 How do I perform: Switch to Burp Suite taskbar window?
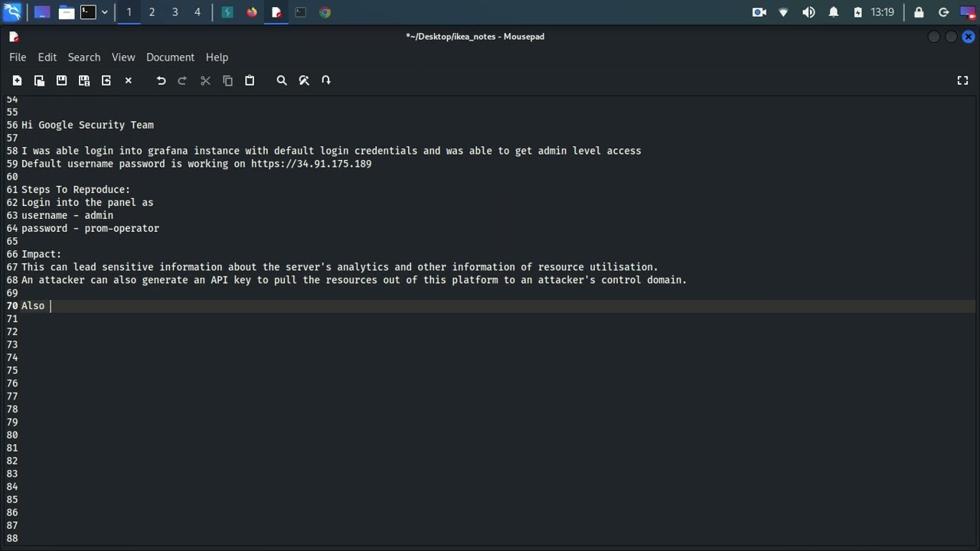click(227, 12)
